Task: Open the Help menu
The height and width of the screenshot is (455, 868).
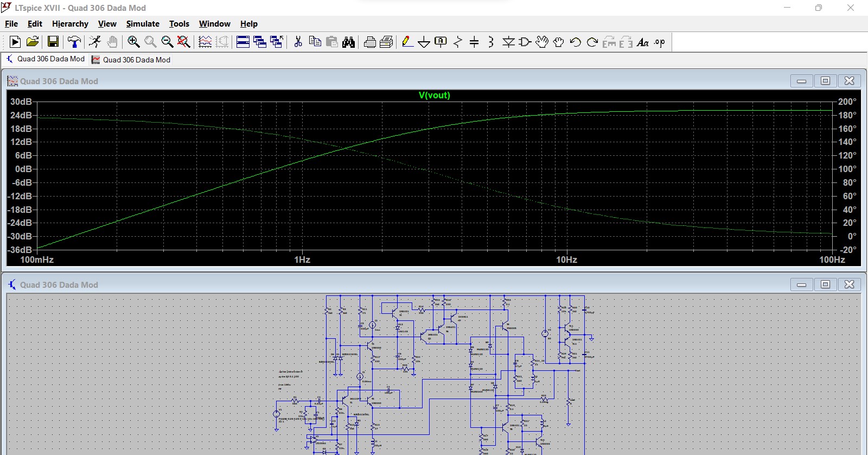Action: (x=249, y=24)
